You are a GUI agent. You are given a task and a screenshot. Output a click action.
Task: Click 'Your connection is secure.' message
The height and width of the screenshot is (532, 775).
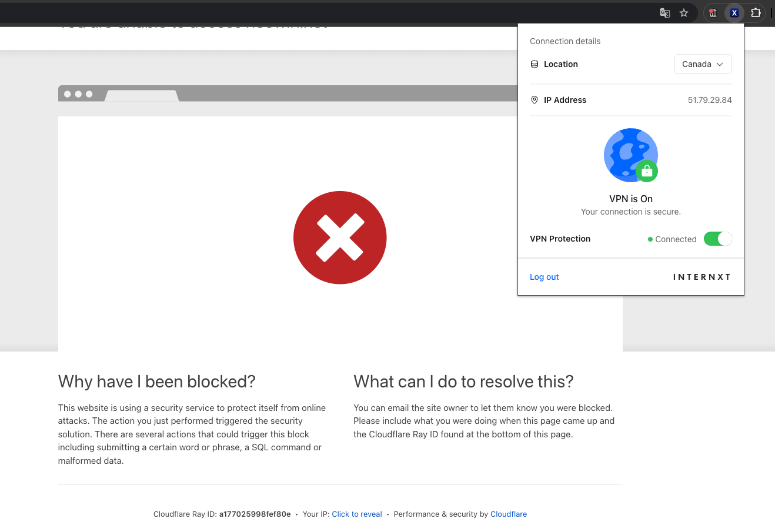(631, 212)
